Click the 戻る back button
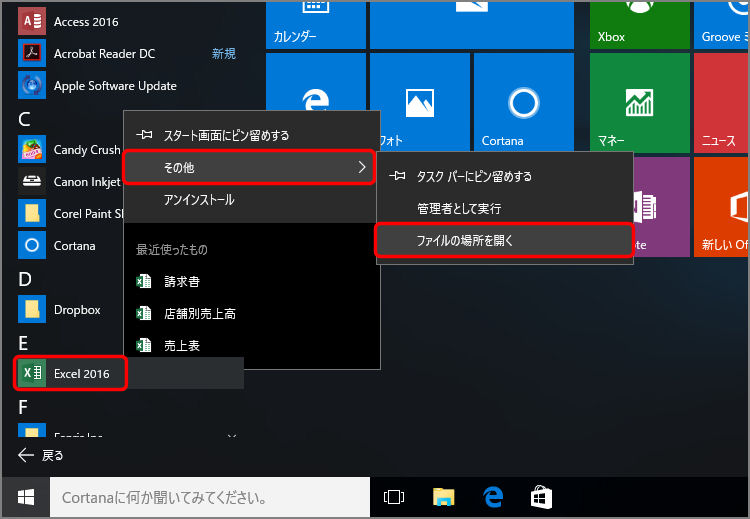750x519 pixels. tap(41, 455)
